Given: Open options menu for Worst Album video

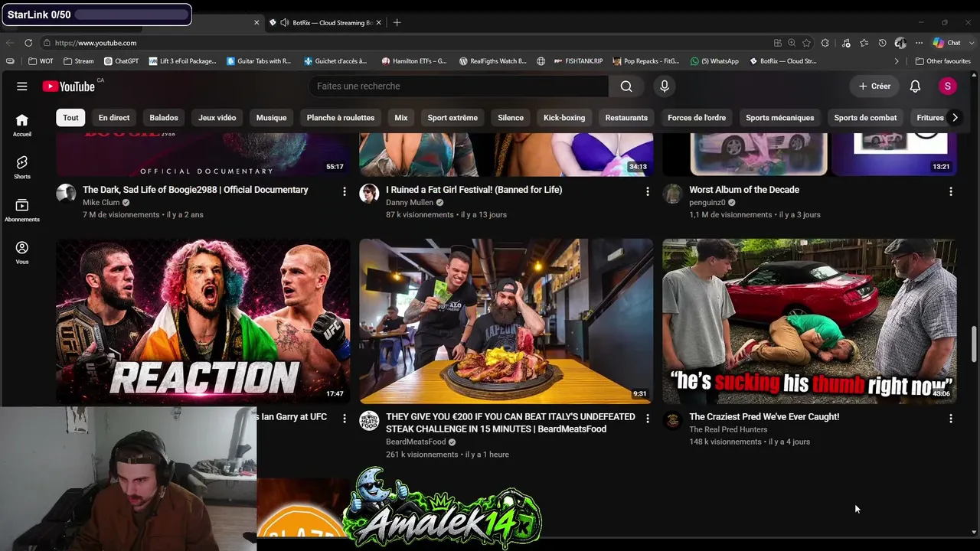Looking at the screenshot, I should pyautogui.click(x=951, y=191).
